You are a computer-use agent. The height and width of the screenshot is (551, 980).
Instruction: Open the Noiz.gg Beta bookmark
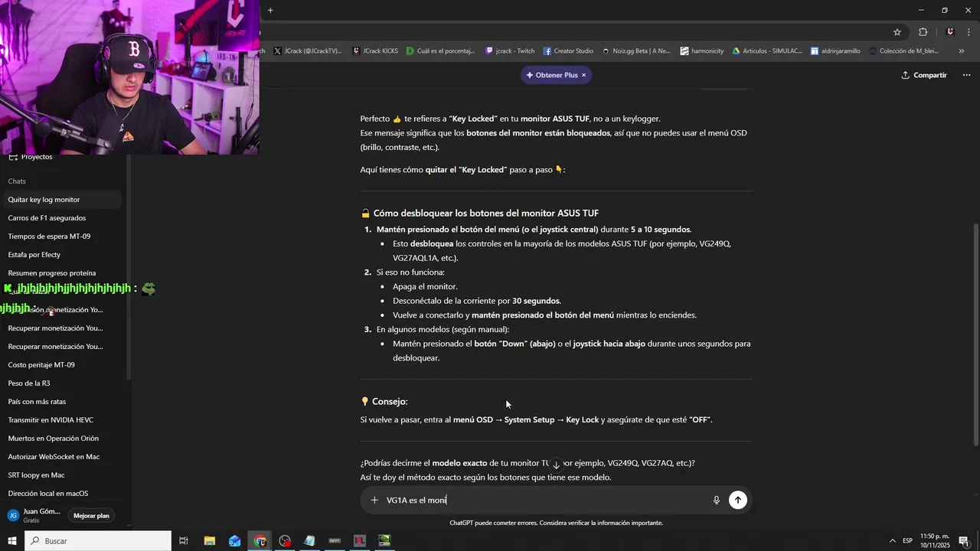(x=635, y=51)
